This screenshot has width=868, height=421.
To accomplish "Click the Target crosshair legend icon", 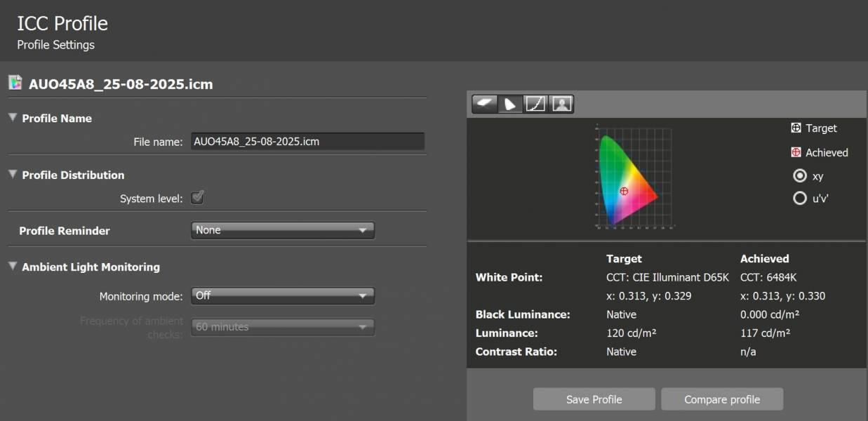I will (796, 128).
